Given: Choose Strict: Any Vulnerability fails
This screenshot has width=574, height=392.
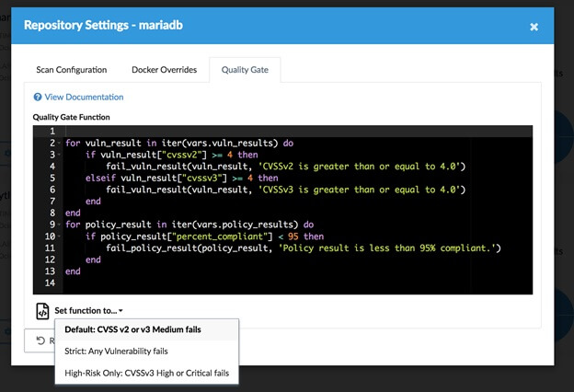Looking at the screenshot, I should (x=147, y=351).
